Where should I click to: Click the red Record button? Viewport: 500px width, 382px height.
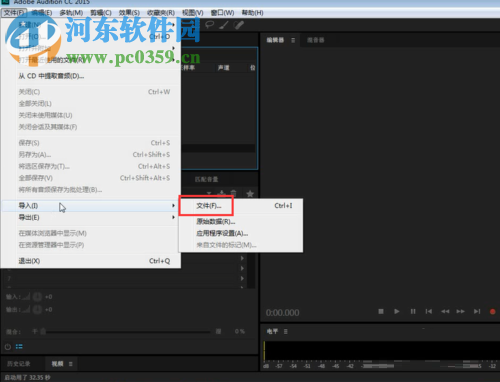coord(493,312)
